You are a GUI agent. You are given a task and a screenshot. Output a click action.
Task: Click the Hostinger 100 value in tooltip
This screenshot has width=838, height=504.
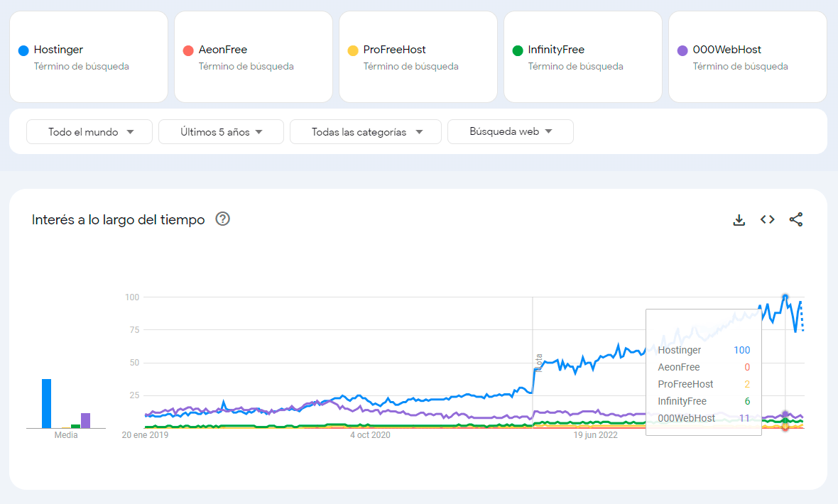pyautogui.click(x=742, y=350)
